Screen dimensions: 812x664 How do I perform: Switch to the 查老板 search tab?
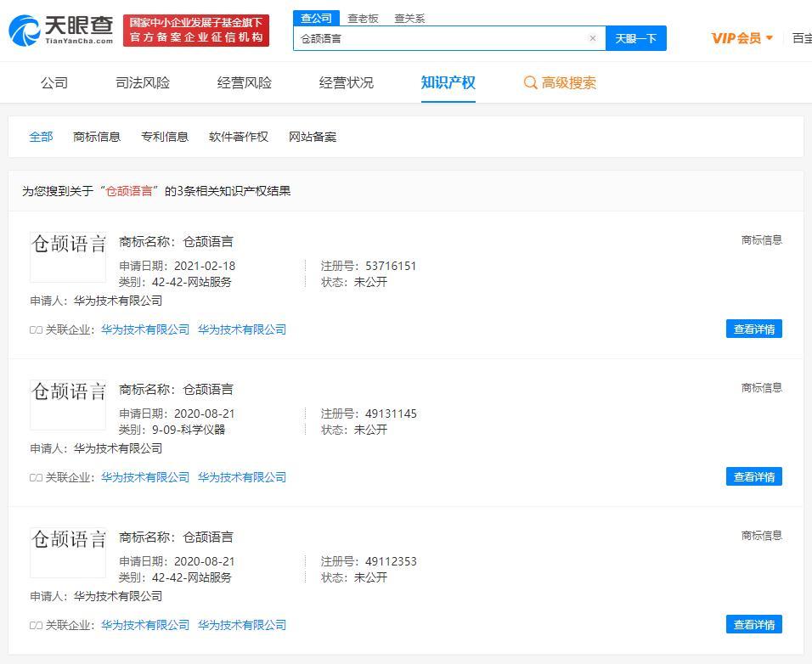[363, 19]
